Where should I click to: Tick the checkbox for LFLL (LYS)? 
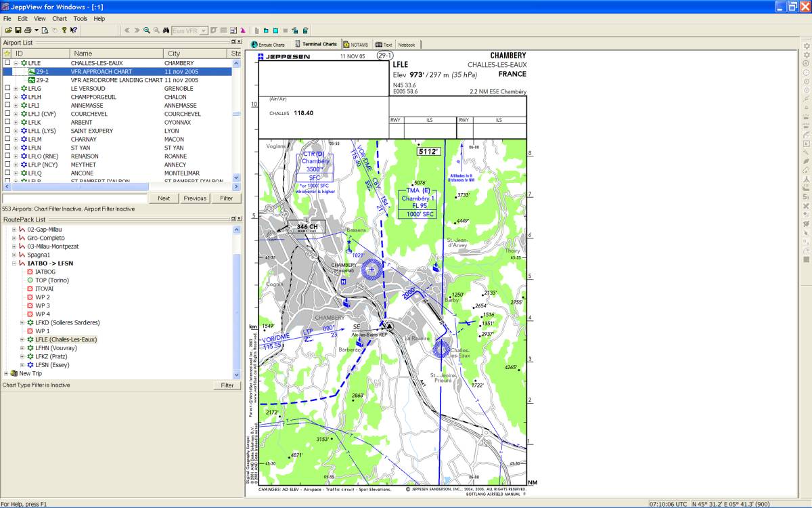point(7,131)
